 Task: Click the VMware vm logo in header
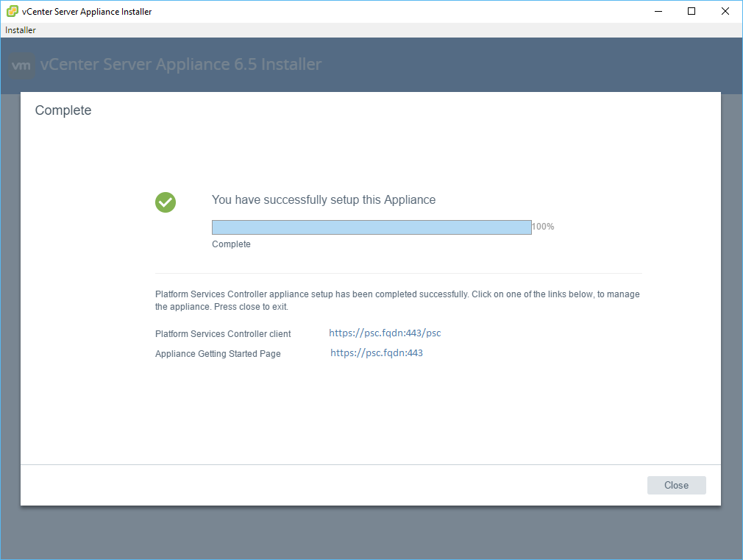(x=22, y=65)
